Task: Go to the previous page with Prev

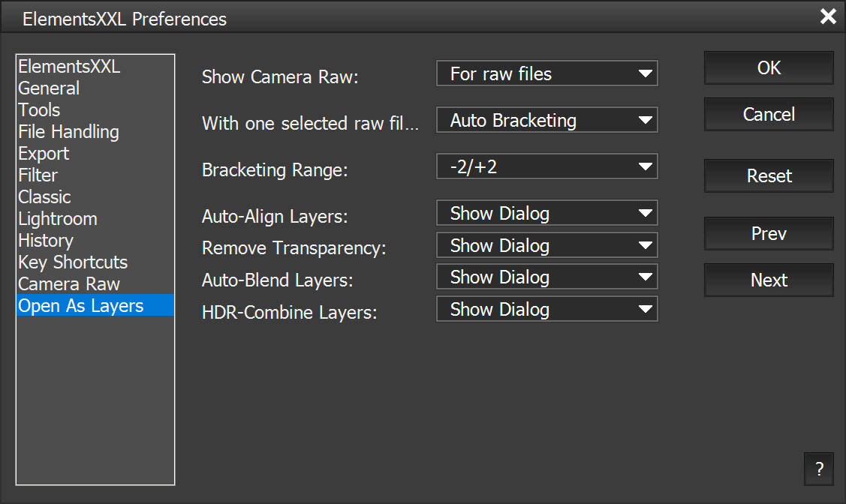Action: tap(769, 234)
